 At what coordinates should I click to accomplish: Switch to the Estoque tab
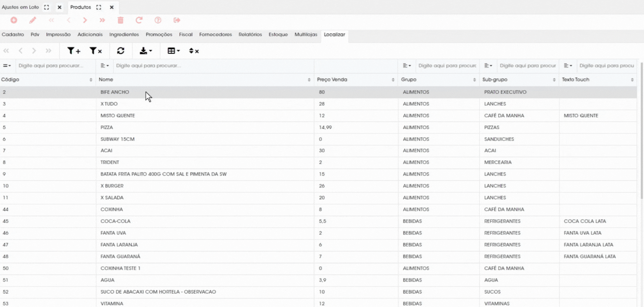(x=278, y=35)
